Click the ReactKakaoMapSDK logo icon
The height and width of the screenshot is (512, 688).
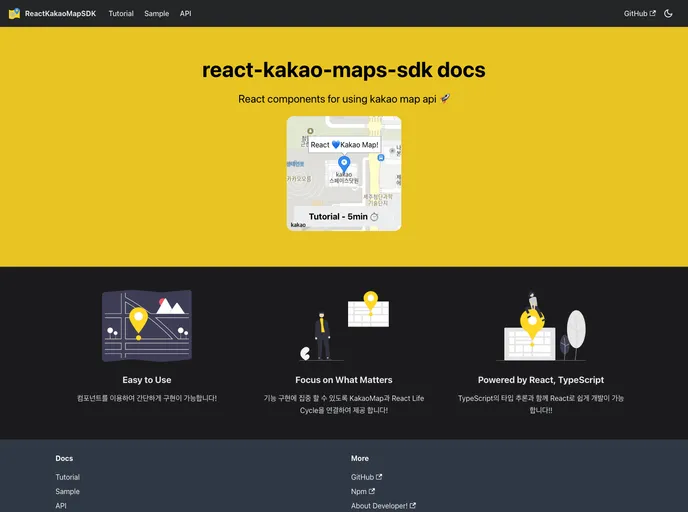point(14,14)
